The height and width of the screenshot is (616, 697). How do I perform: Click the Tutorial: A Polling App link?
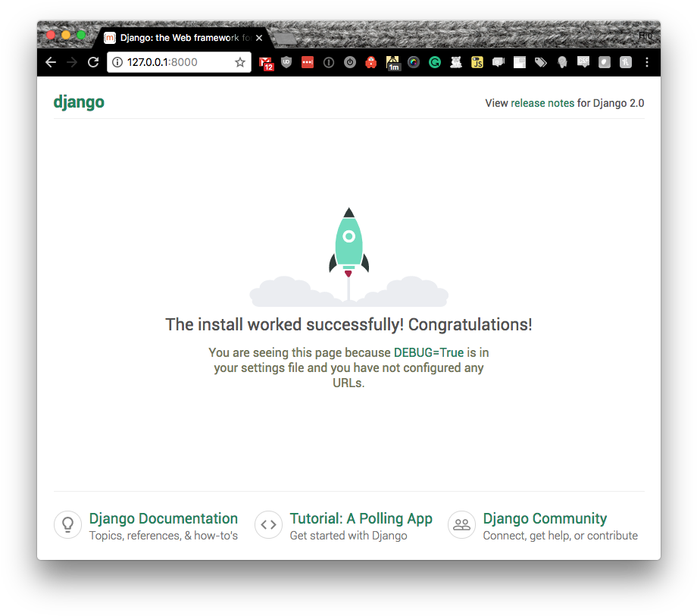[x=361, y=519]
